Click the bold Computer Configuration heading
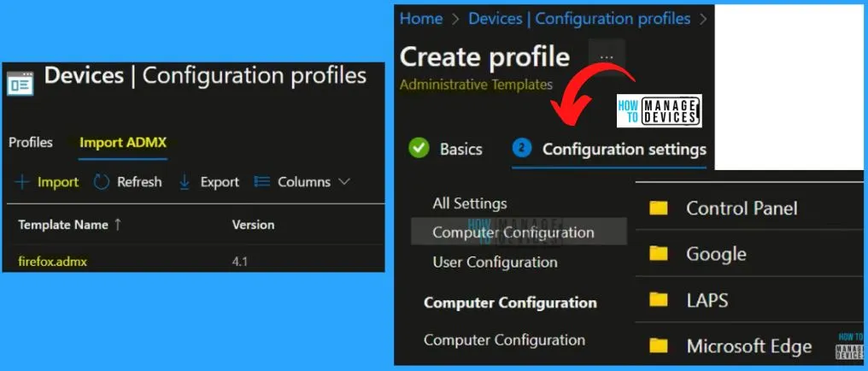The height and width of the screenshot is (371, 868). tap(510, 303)
